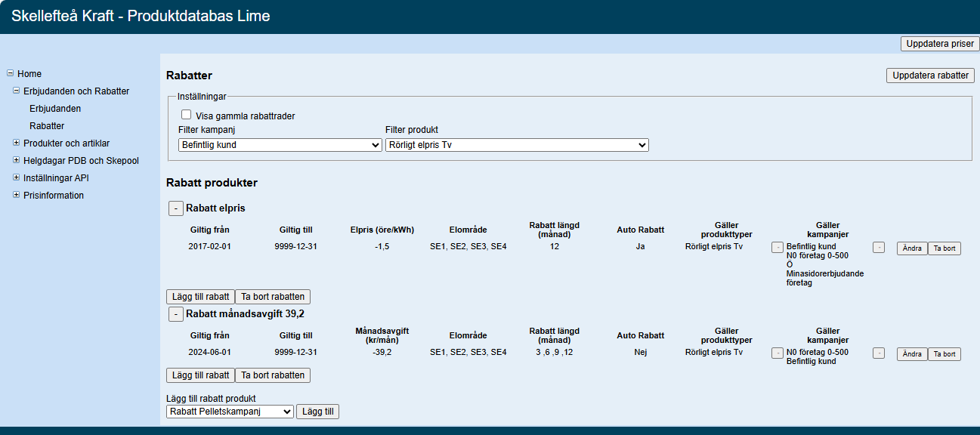Enable Visa gamma rabattrader checkbox
The image size is (980, 435).
pos(186,115)
